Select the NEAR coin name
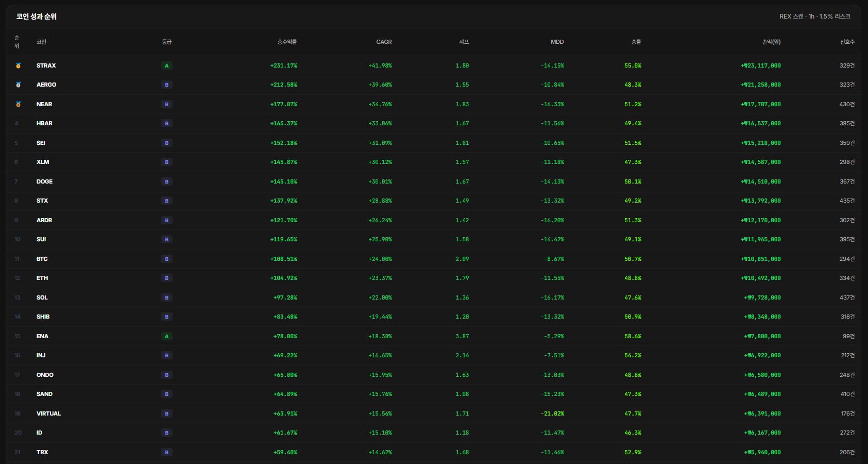 pos(44,104)
